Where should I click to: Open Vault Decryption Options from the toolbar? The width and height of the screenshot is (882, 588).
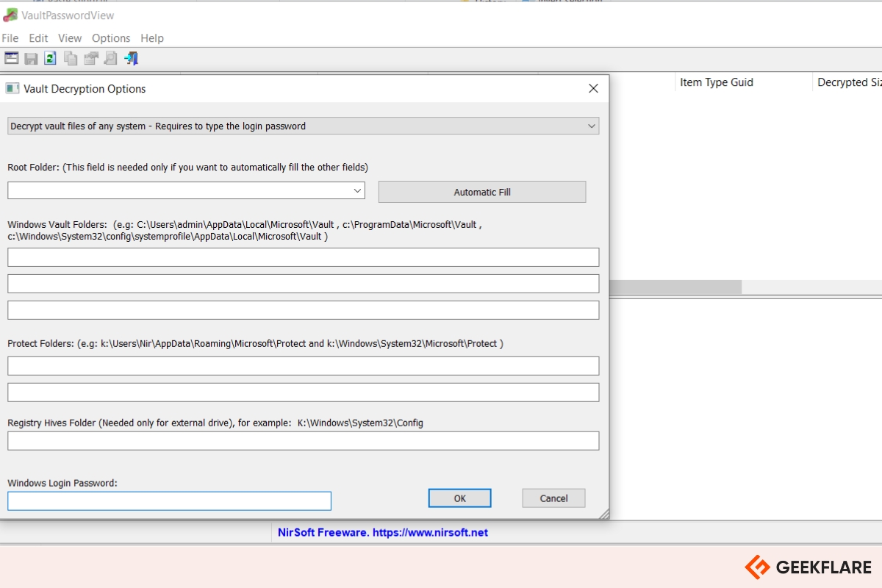[11, 58]
